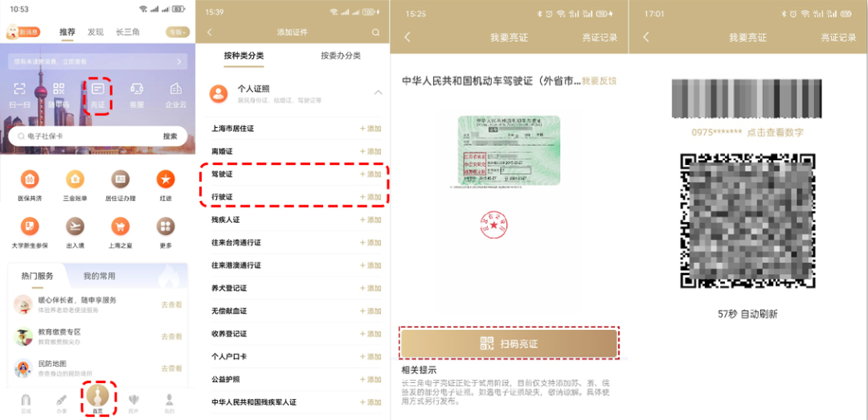
Task: Expand the 专版 version dropdown
Action: click(x=175, y=32)
